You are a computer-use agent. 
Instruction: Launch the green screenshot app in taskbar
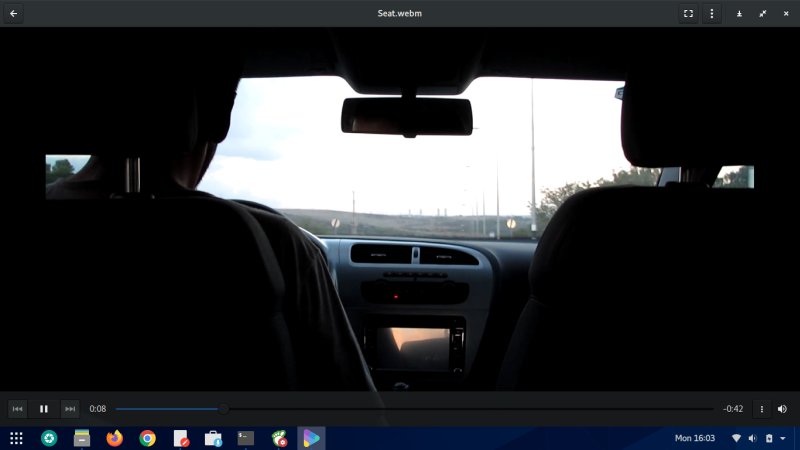[49, 438]
